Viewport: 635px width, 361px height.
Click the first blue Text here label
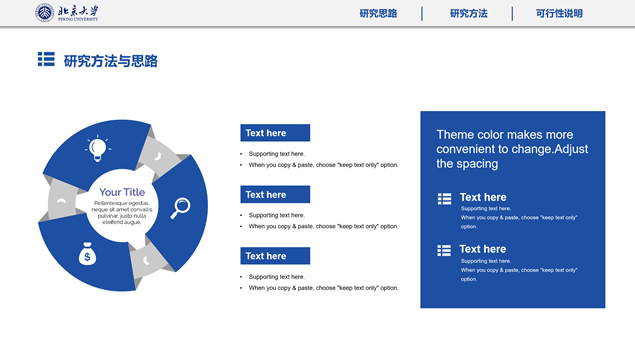coord(275,133)
